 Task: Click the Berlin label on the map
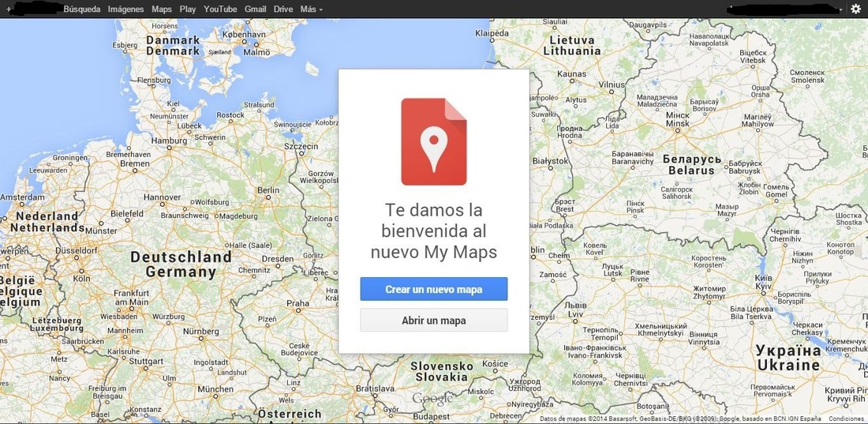point(268,190)
